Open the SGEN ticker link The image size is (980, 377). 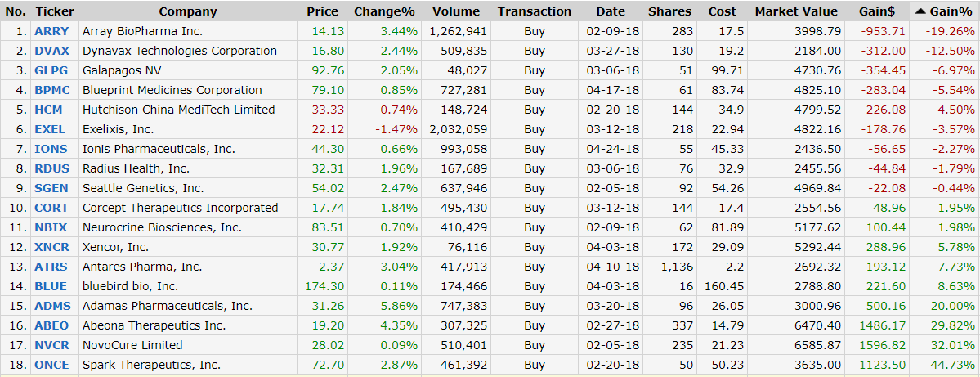tap(51, 188)
